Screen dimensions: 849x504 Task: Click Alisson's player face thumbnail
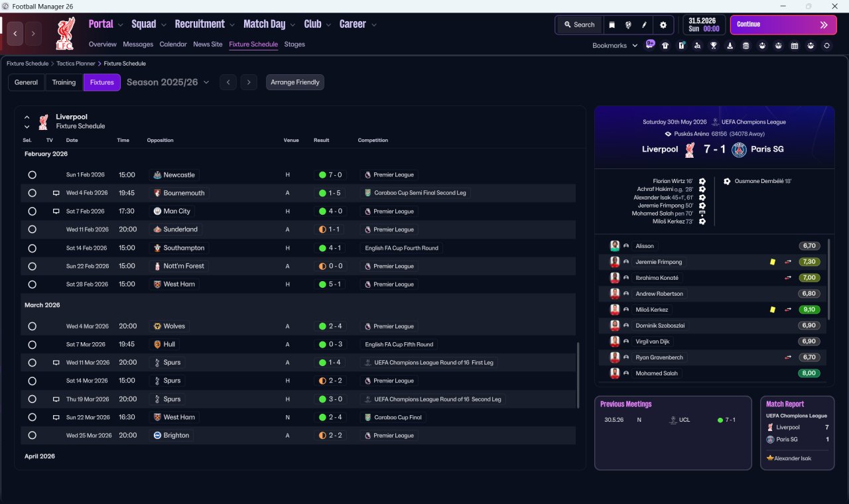(x=615, y=246)
